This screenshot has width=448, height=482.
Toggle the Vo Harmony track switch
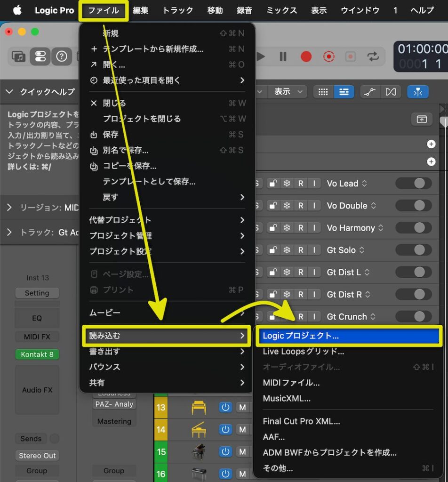click(x=414, y=228)
